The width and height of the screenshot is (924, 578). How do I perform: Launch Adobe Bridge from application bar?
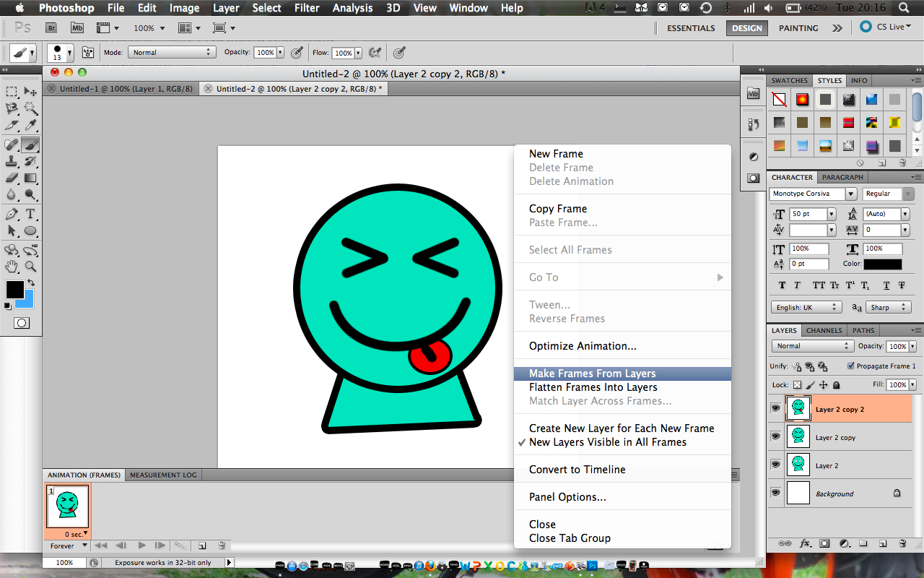(51, 28)
